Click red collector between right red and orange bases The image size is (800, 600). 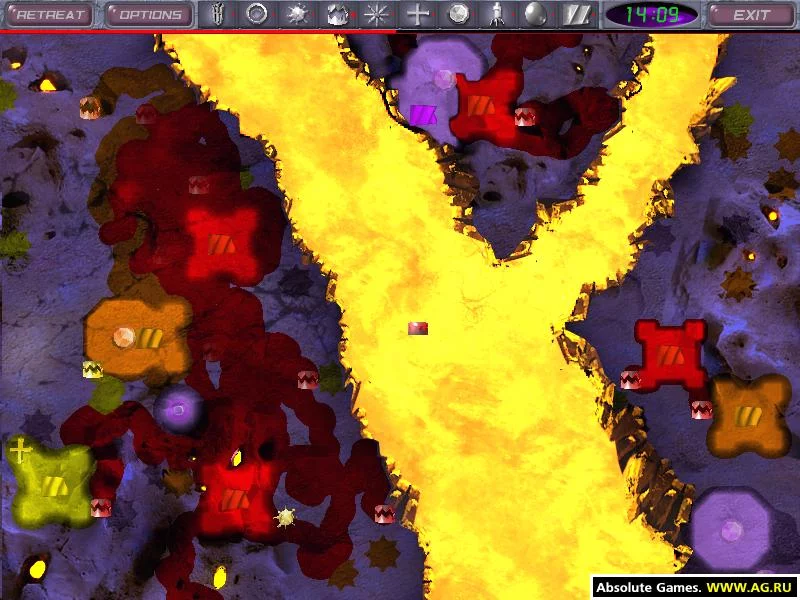click(701, 410)
